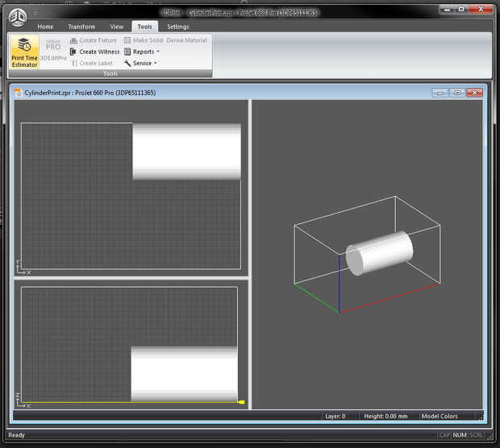Screen dimensions: 500x448
Task: Click the CylinderPrint.zpr document icon
Action: point(18,93)
